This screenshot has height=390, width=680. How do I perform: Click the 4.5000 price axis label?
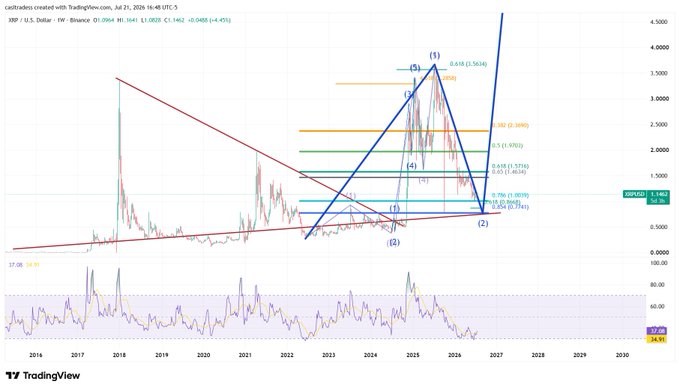click(x=659, y=22)
